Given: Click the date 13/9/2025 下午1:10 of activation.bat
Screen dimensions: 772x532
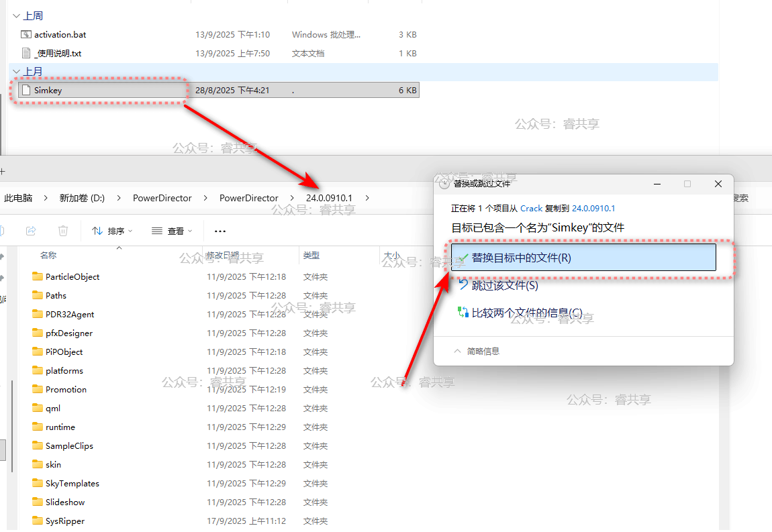Looking at the screenshot, I should point(232,34).
